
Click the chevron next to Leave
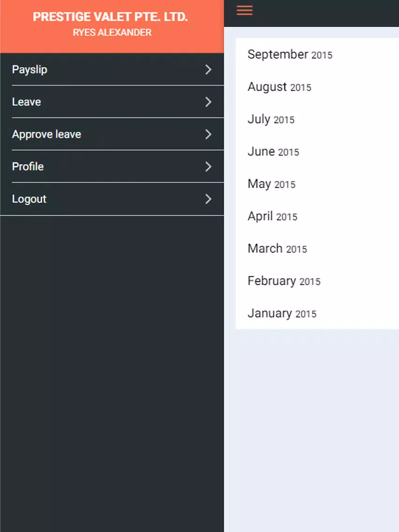coord(208,102)
